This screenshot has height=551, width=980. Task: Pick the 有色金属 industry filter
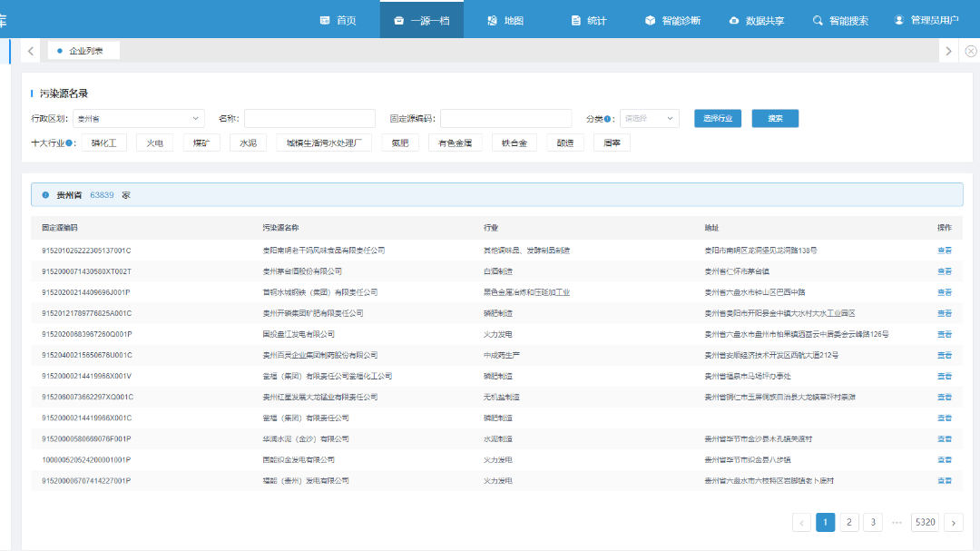(455, 143)
